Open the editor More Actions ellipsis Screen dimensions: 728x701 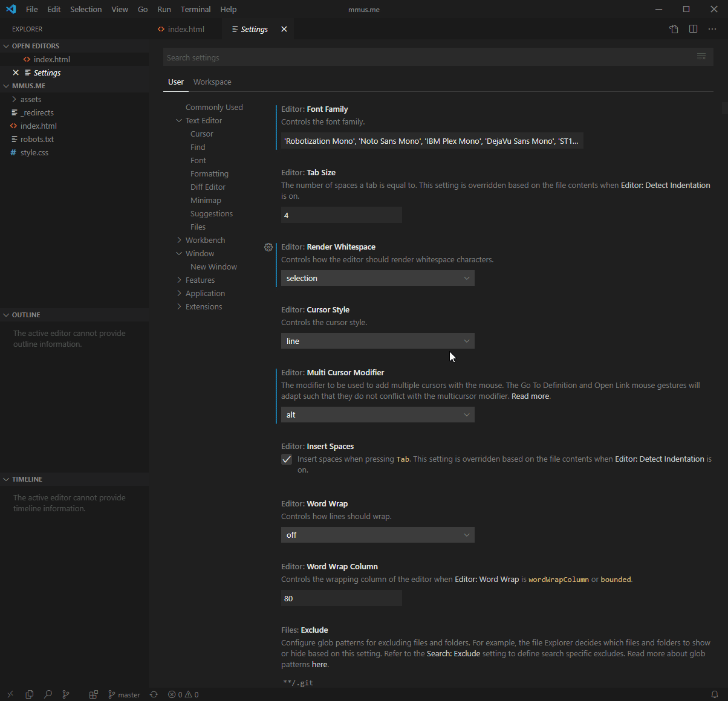coord(712,29)
